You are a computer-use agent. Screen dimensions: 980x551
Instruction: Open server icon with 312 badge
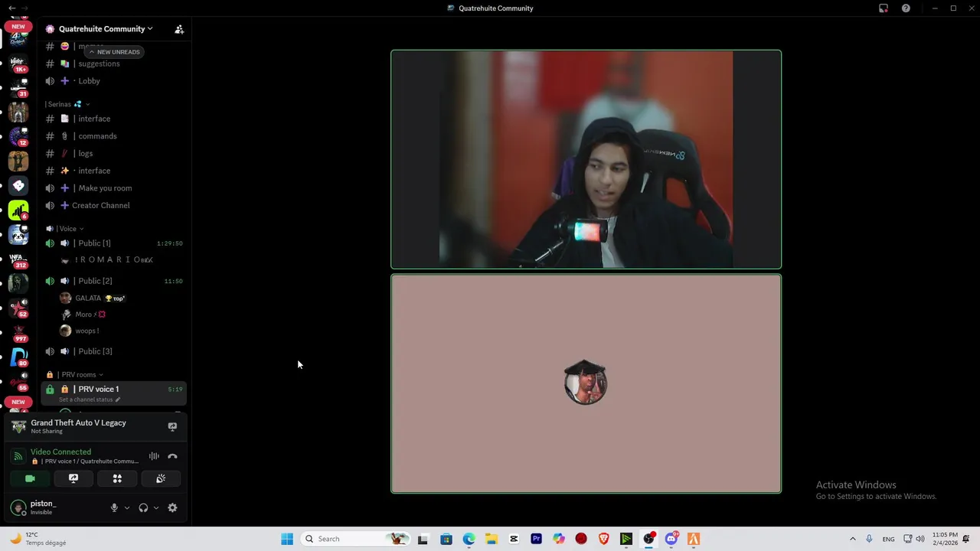click(18, 259)
